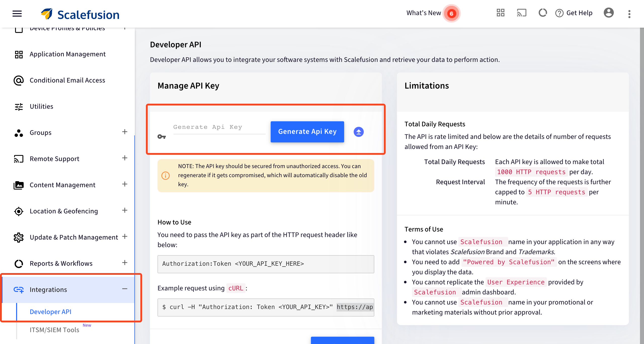Click the "5 HTTP requests" code text
Image resolution: width=644 pixels, height=344 pixels.
556,192
